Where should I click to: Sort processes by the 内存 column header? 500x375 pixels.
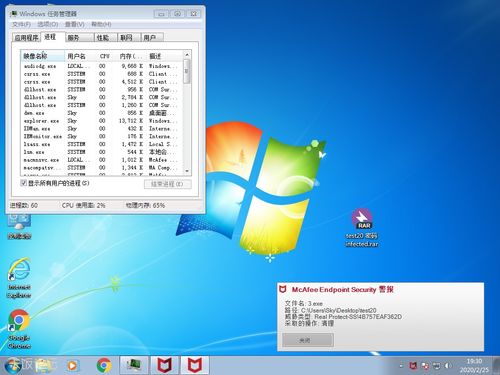130,56
